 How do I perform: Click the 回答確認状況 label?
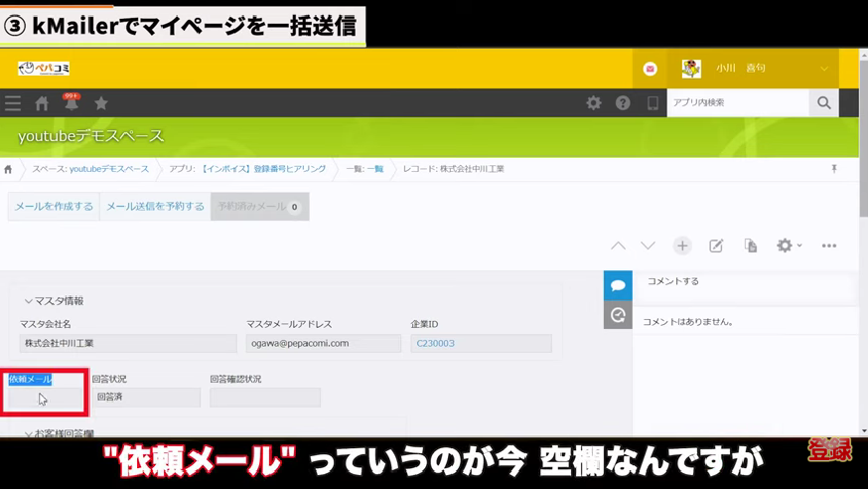pyautogui.click(x=235, y=379)
